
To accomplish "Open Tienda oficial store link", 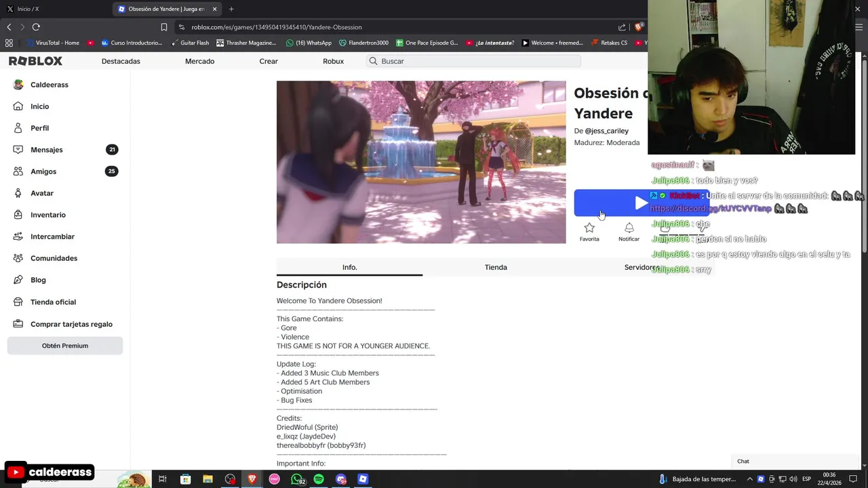I will pos(53,302).
